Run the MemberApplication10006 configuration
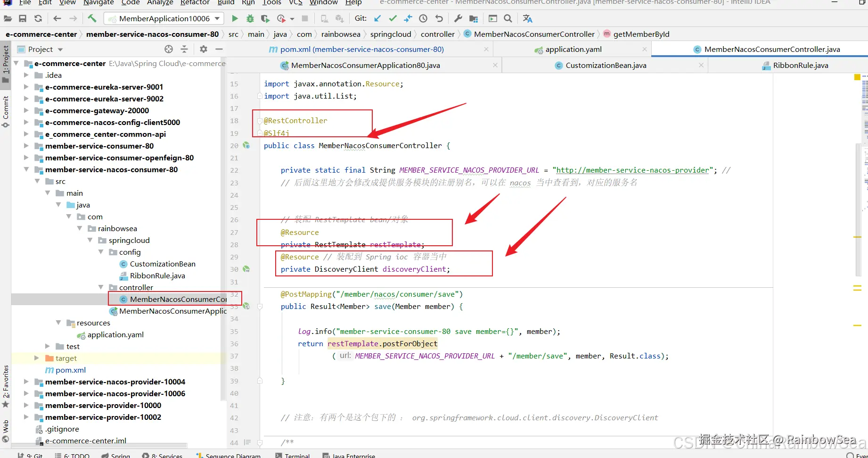 click(x=235, y=18)
